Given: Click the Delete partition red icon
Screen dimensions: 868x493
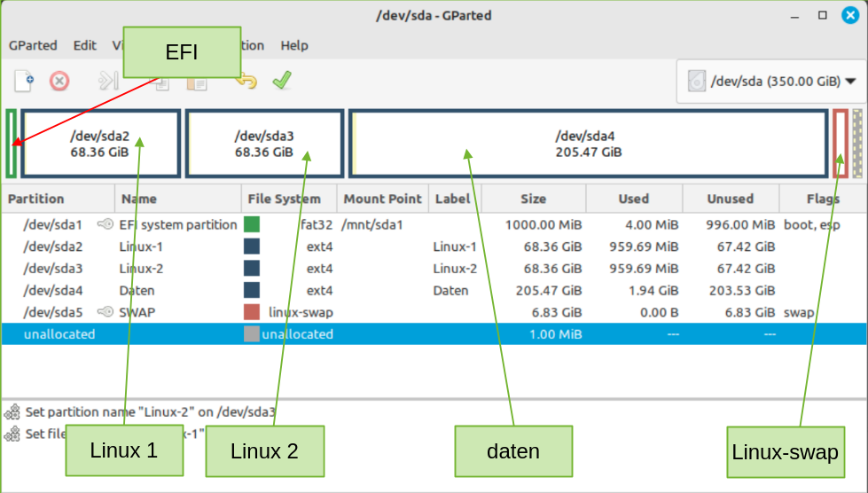Looking at the screenshot, I should pos(59,82).
